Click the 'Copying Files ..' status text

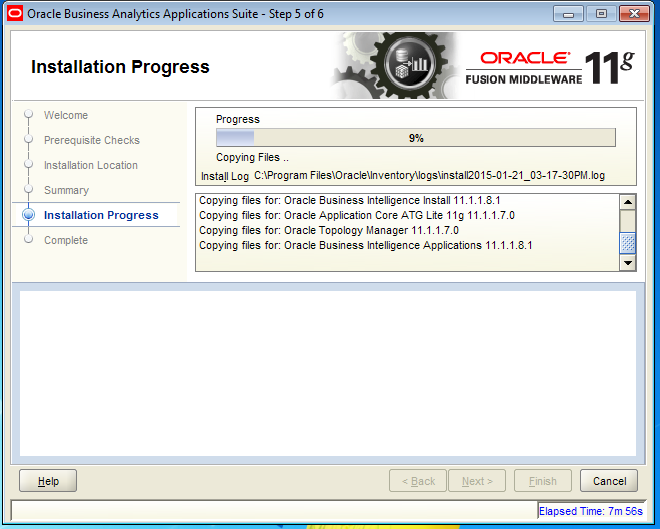coord(252,157)
